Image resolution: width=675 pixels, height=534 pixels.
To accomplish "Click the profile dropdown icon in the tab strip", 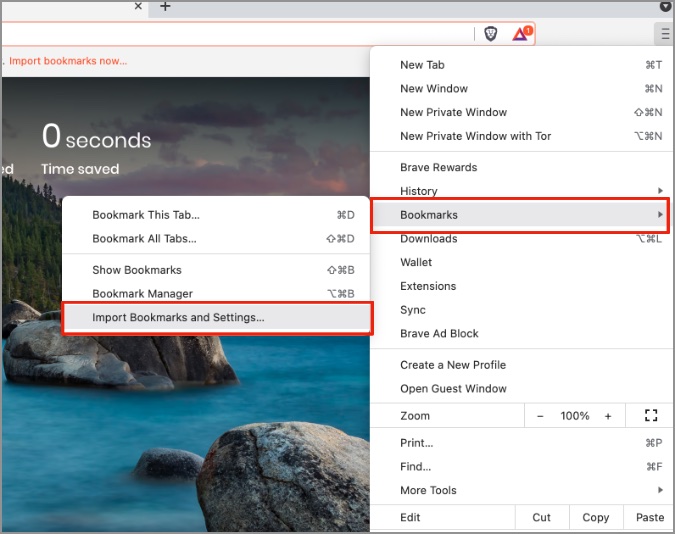I will click(x=666, y=6).
